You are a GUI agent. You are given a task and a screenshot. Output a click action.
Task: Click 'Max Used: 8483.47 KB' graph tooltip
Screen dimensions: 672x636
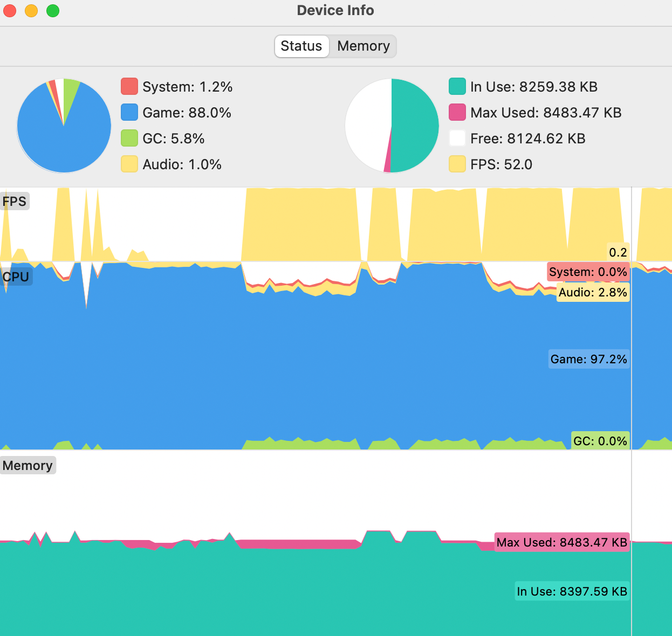coord(562,542)
